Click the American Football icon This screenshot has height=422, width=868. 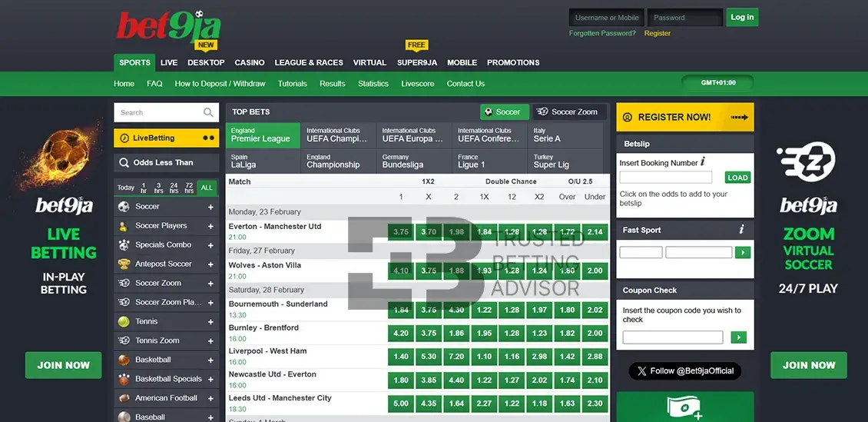(124, 398)
